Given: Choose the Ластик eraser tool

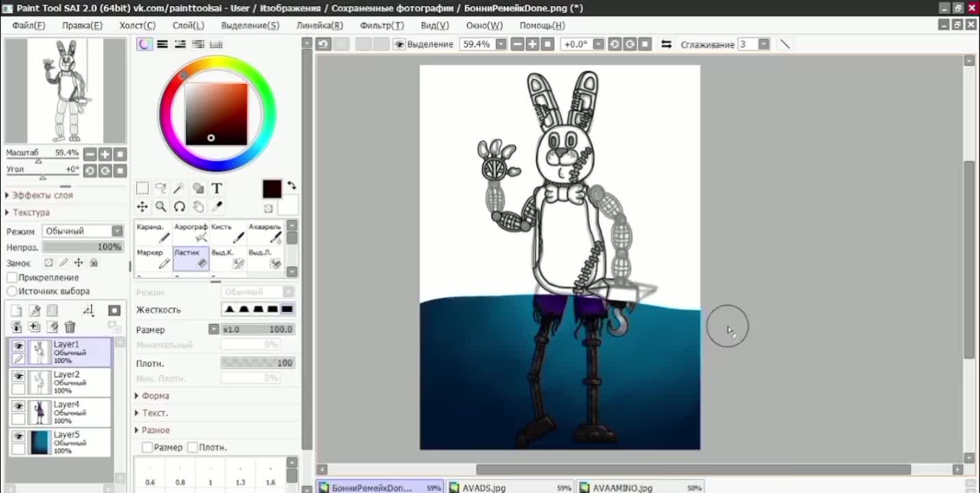Looking at the screenshot, I should [191, 259].
